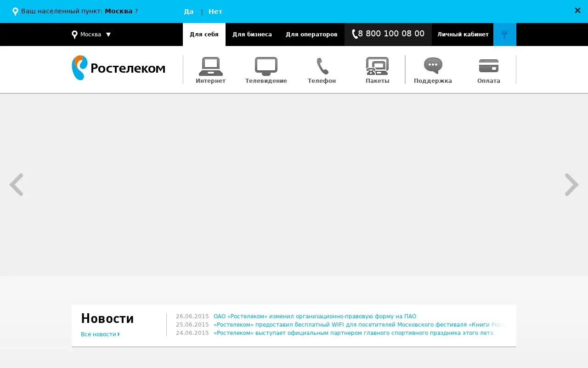Open news about ПАО legal form change
Image resolution: width=588 pixels, height=368 pixels.
[315, 316]
